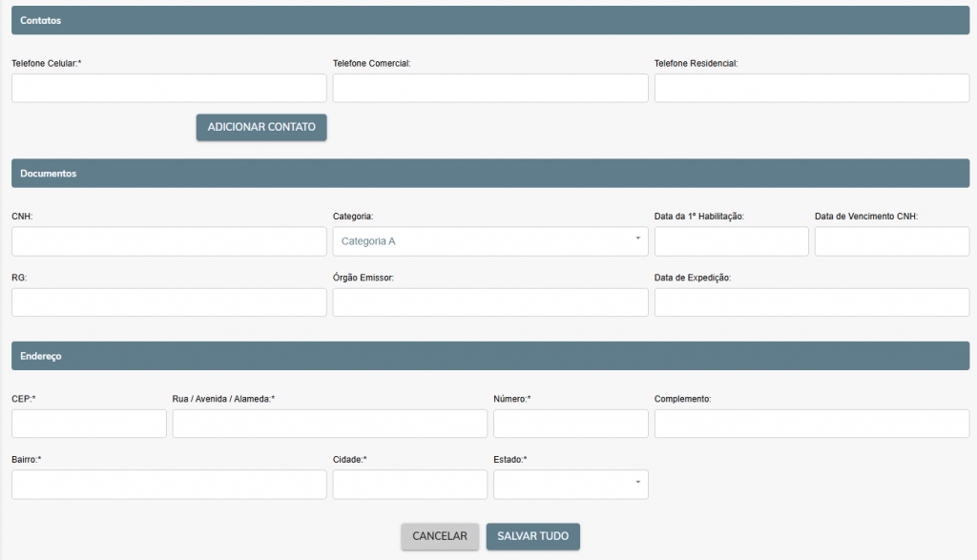Image resolution: width=977 pixels, height=560 pixels.
Task: Click the Documentos section header
Action: (490, 174)
